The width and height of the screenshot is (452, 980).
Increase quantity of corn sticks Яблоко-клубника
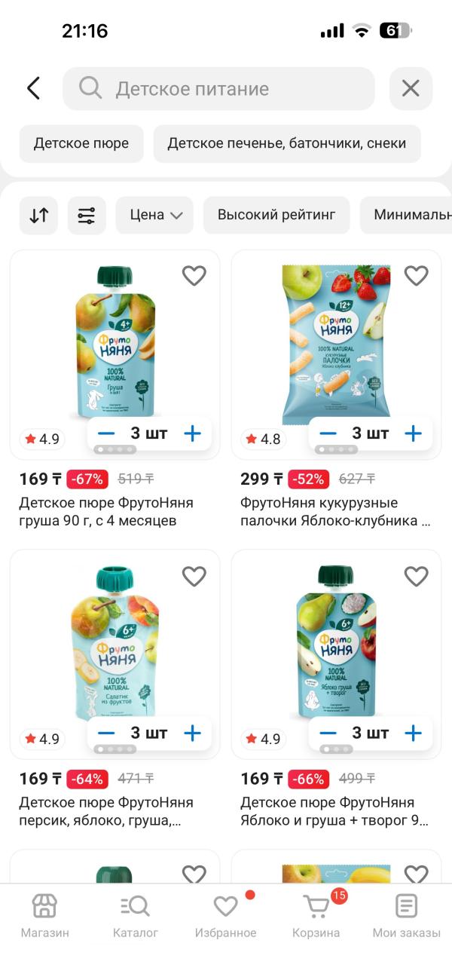tap(413, 433)
